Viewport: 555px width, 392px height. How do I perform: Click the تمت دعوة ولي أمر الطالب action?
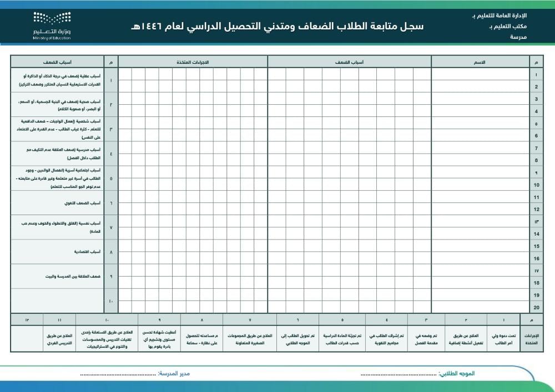pos(503,339)
